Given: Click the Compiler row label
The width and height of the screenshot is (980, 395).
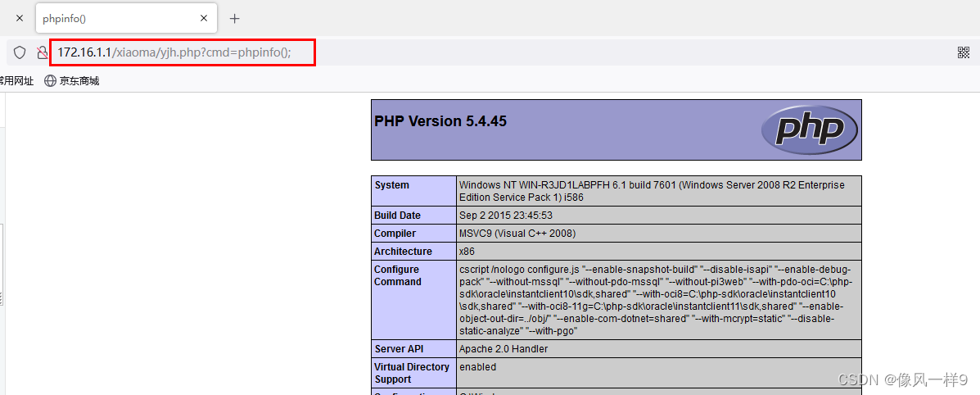Looking at the screenshot, I should (x=395, y=234).
